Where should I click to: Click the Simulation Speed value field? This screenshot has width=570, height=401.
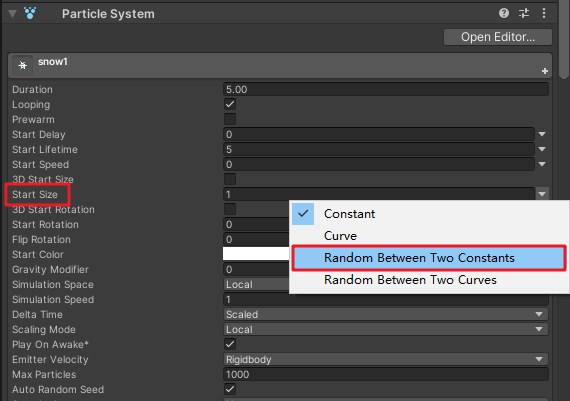[386, 299]
